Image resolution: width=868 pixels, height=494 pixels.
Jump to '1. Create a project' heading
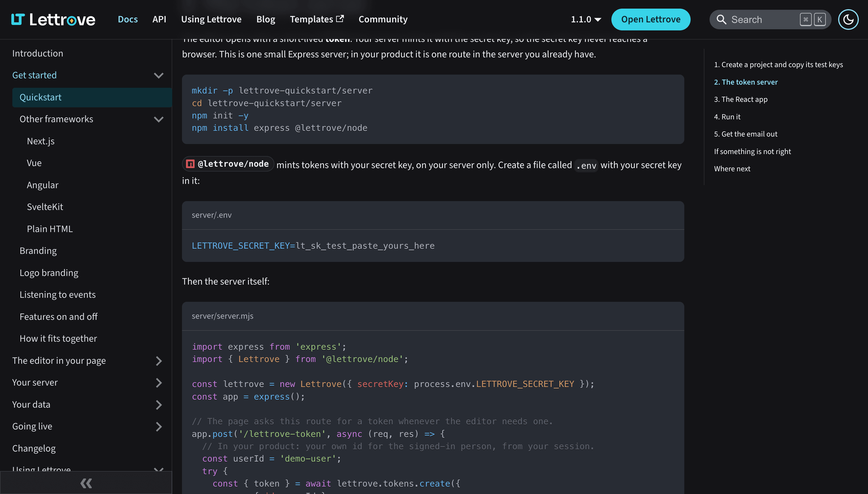(x=778, y=65)
